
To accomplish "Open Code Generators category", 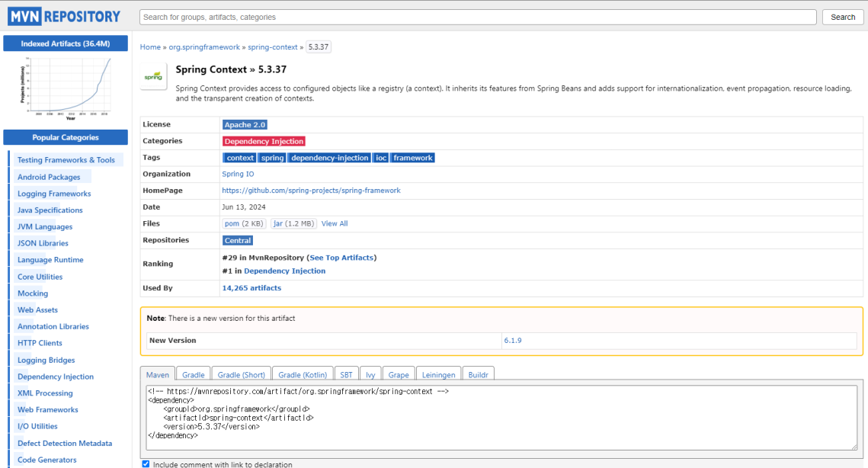I will click(47, 460).
